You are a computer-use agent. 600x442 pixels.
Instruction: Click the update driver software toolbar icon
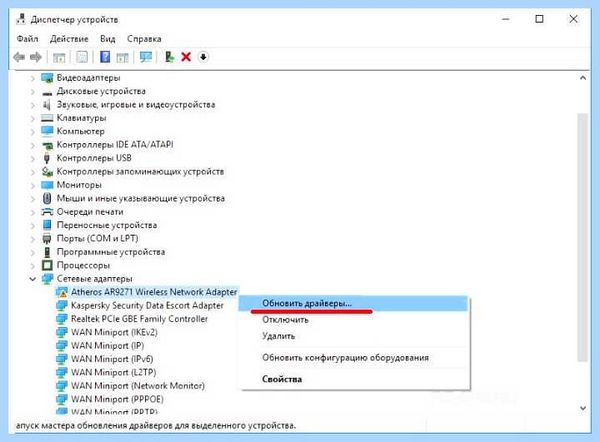coord(169,57)
